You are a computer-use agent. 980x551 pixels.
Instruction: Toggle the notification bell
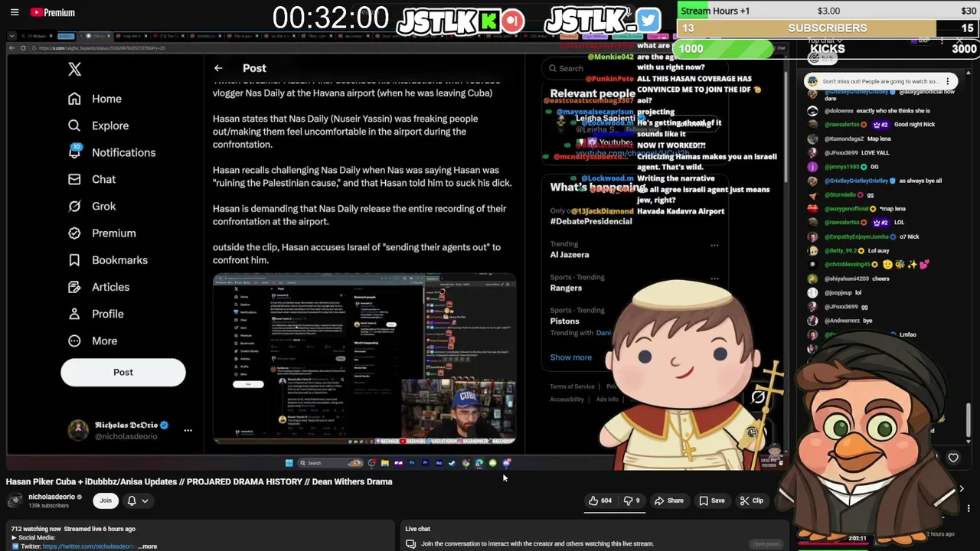[x=132, y=500]
